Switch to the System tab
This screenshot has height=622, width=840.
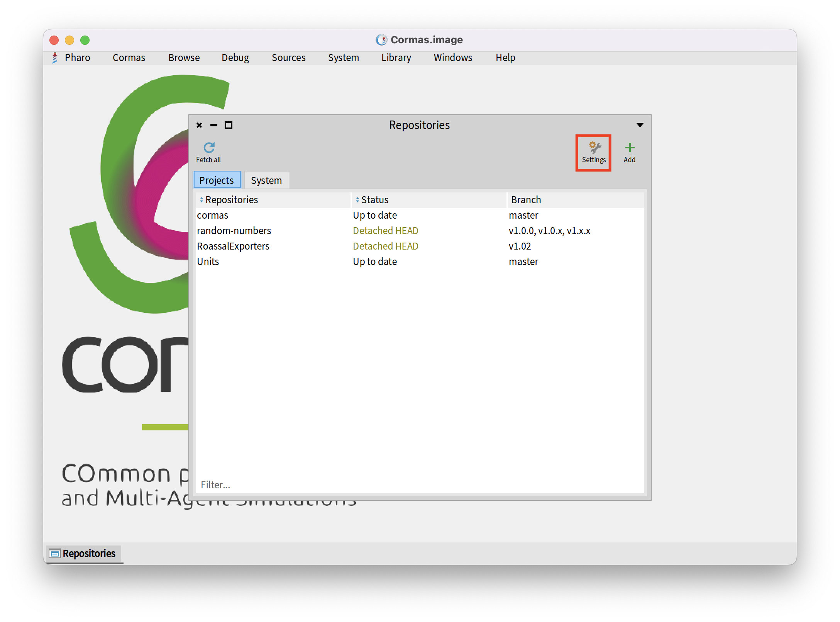click(266, 180)
